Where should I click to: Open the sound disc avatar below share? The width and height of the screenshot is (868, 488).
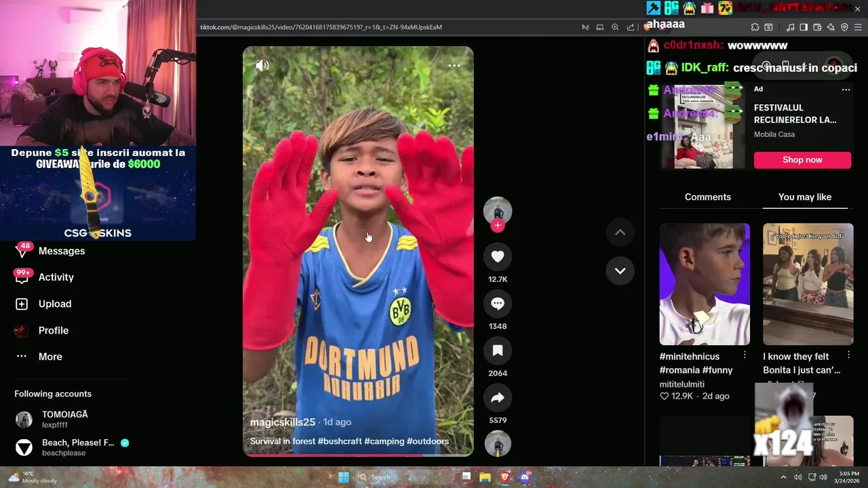point(498,443)
